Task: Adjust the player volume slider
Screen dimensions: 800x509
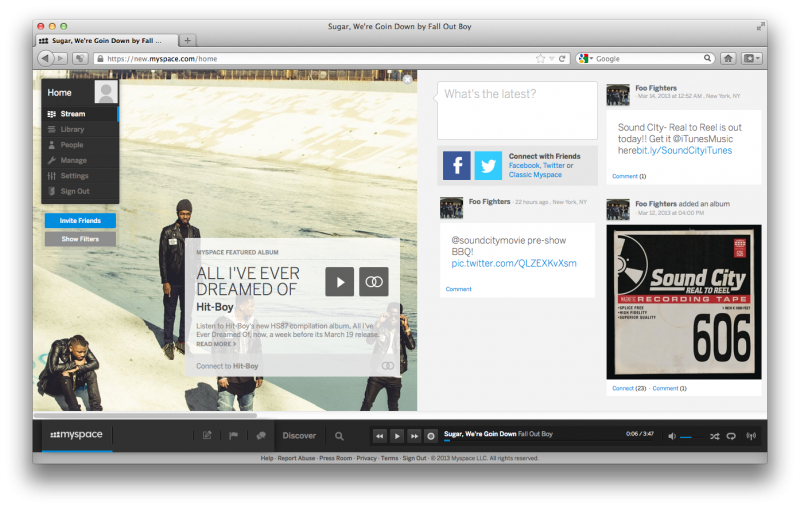Action: pos(691,437)
